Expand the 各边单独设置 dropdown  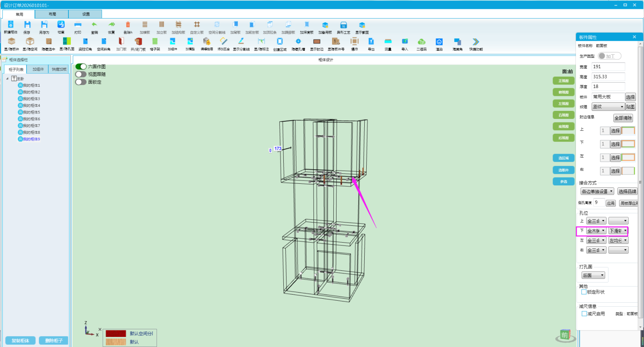[597, 191]
